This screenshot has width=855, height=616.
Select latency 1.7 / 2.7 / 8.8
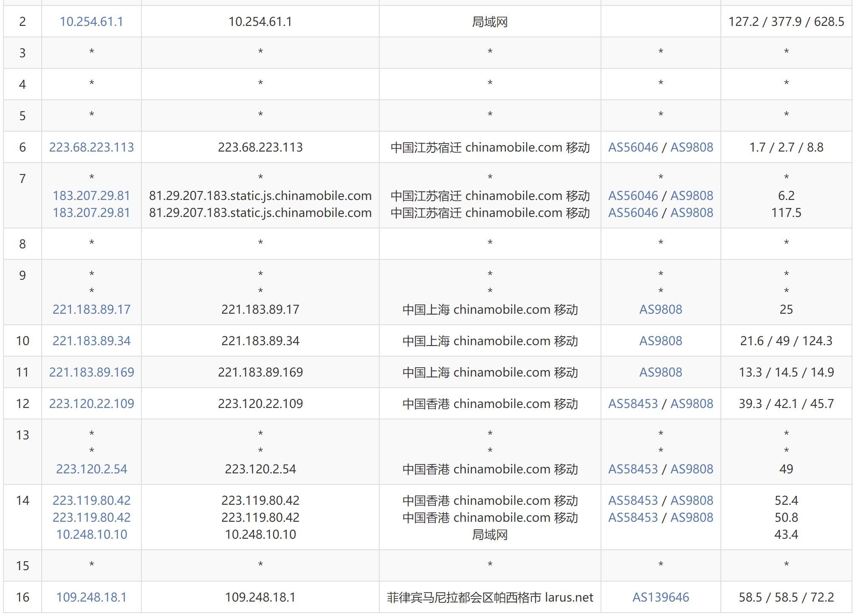pyautogui.click(x=786, y=147)
